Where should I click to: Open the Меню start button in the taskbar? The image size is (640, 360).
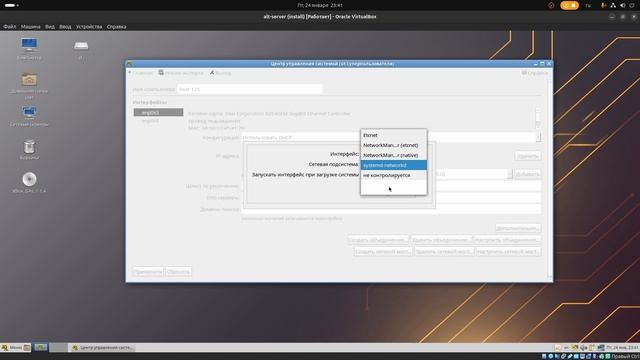click(12, 348)
